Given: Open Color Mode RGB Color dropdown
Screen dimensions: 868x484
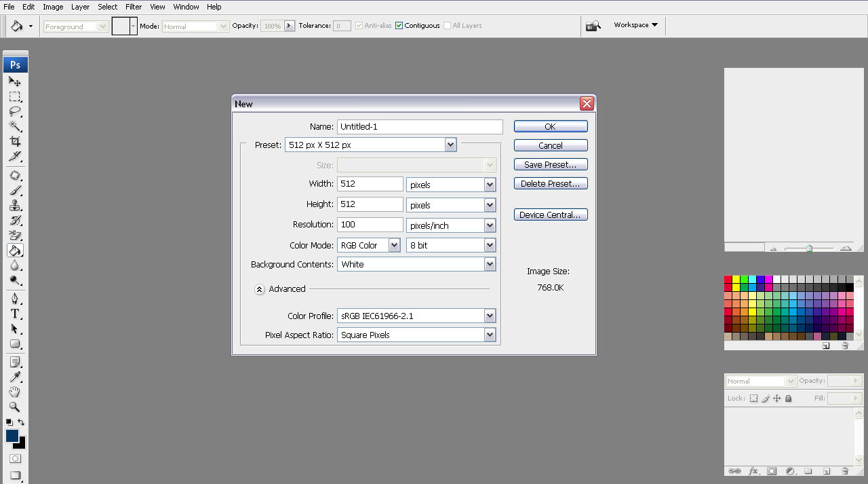Looking at the screenshot, I should (394, 245).
